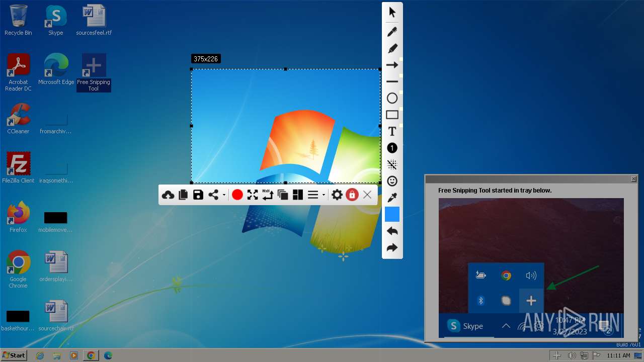
Task: Choose the arrow shape tool
Action: 392,65
